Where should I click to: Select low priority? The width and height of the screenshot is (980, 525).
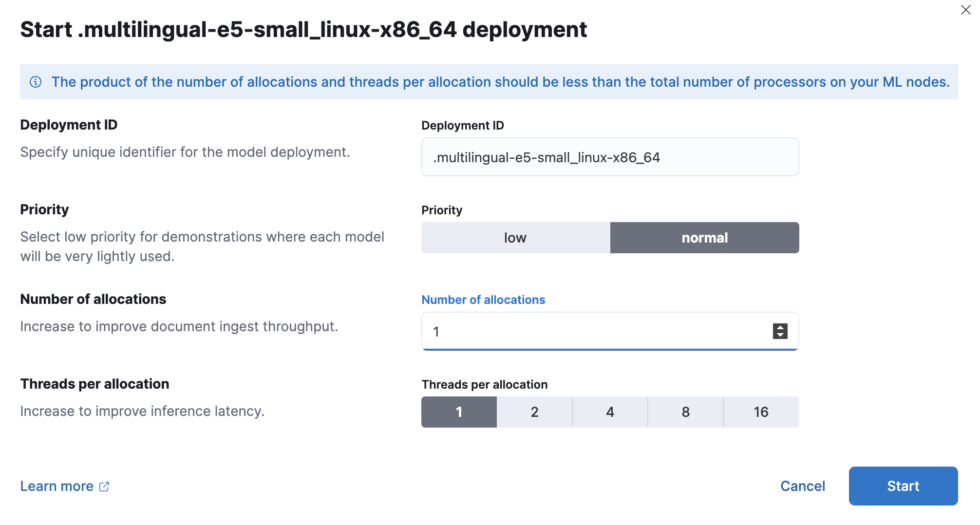[515, 238]
